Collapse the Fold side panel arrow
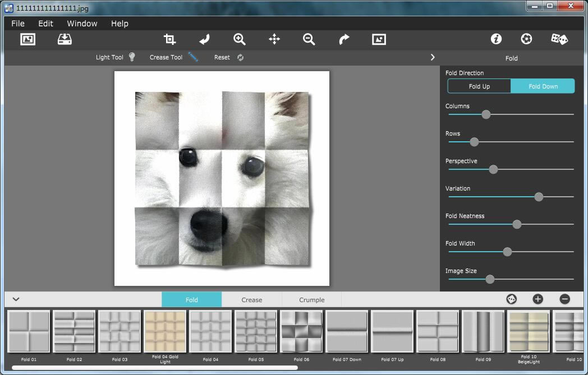Viewport: 588px width, 375px height. (433, 57)
